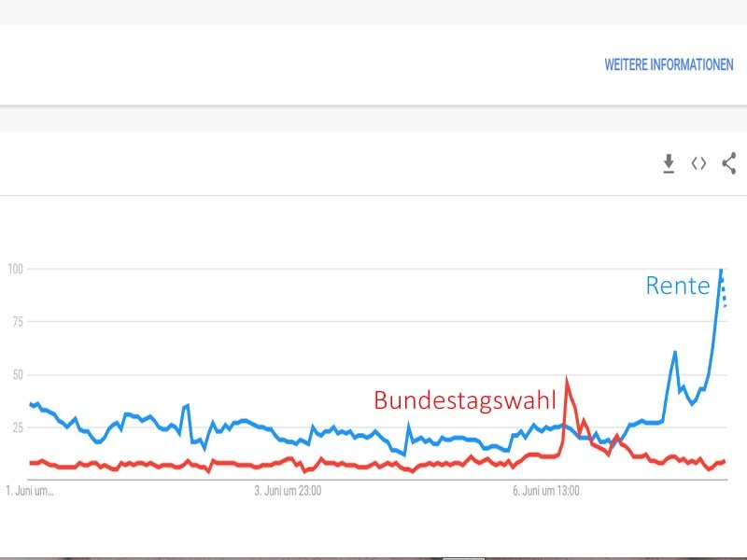The height and width of the screenshot is (560, 747).
Task: Click the red Bundestagswahl label
Action: click(x=464, y=400)
